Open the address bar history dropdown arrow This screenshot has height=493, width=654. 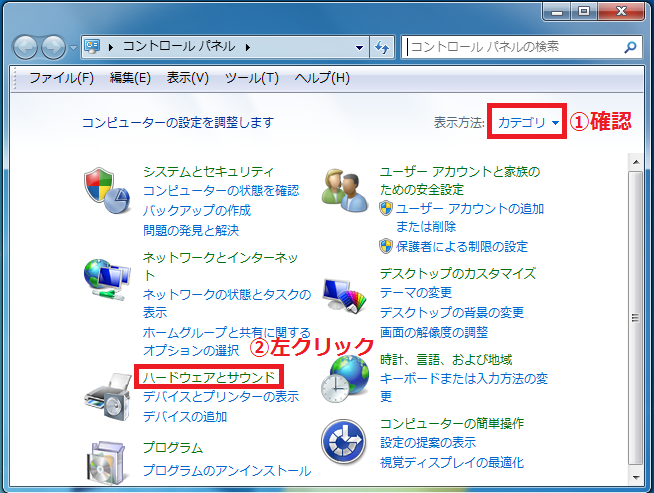tap(360, 47)
